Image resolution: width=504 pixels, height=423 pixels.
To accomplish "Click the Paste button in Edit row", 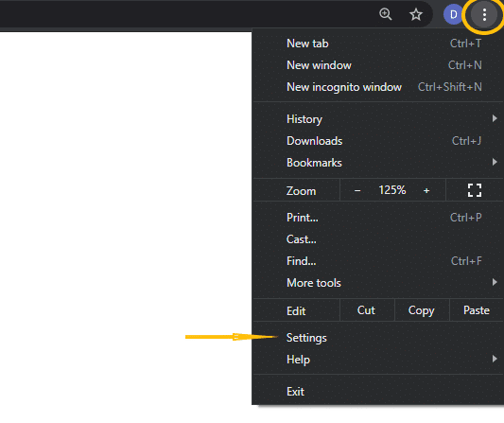I will 477,310.
